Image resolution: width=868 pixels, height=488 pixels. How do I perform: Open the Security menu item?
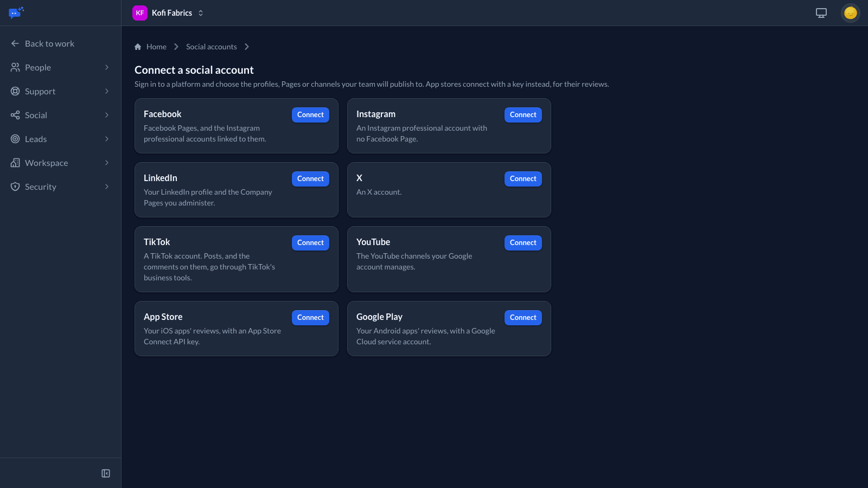pos(60,187)
